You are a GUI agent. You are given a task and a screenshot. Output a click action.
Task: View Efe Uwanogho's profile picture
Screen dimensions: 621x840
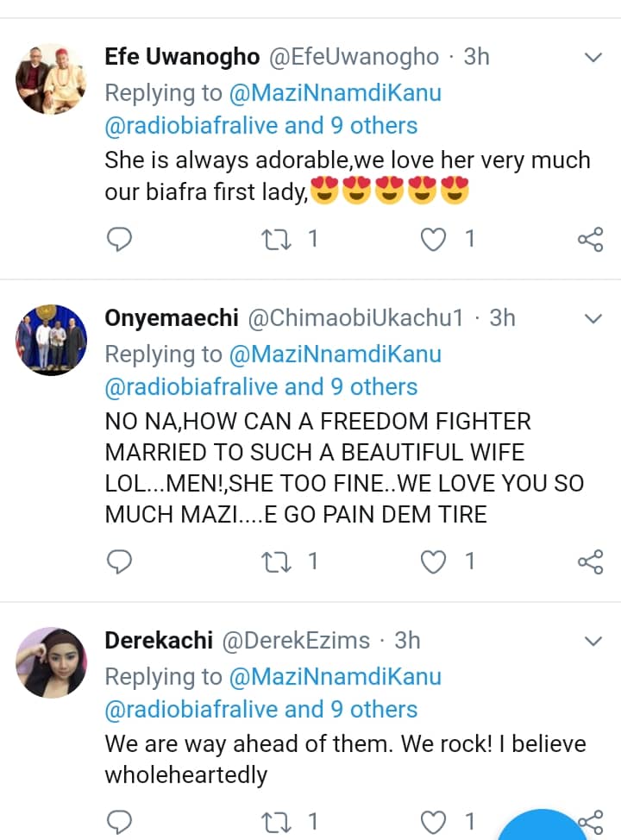[52, 78]
